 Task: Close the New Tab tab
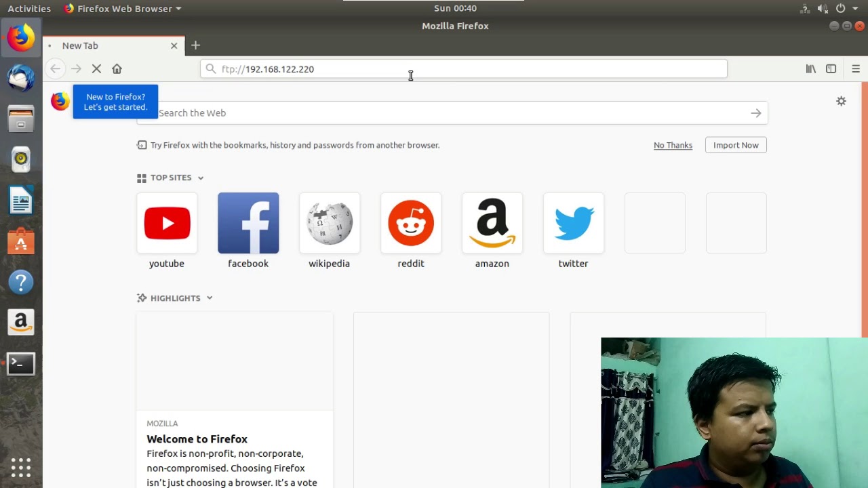174,45
